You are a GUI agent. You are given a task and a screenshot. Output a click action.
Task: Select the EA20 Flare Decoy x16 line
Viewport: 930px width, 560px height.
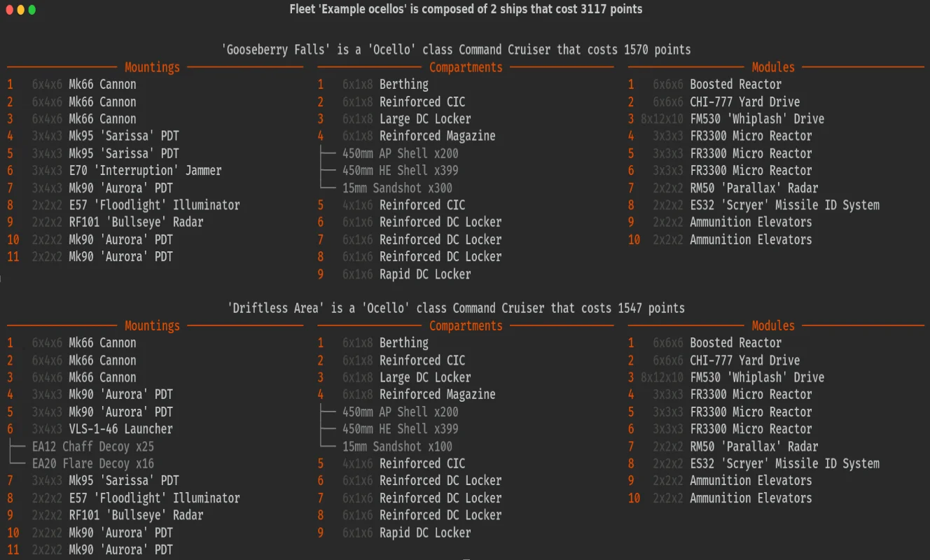(x=92, y=463)
